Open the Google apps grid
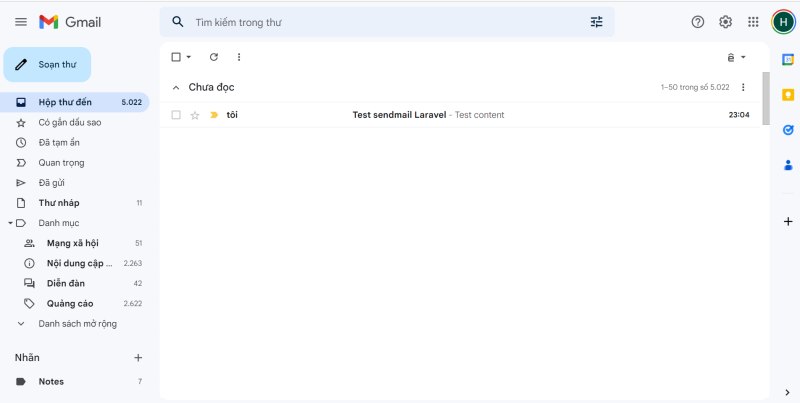This screenshot has height=403, width=800. [x=753, y=22]
